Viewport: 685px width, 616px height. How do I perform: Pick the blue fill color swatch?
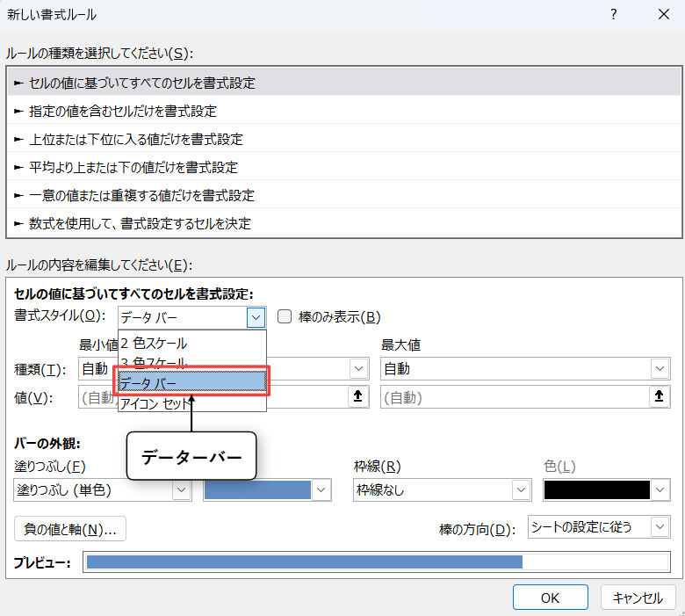(x=258, y=489)
